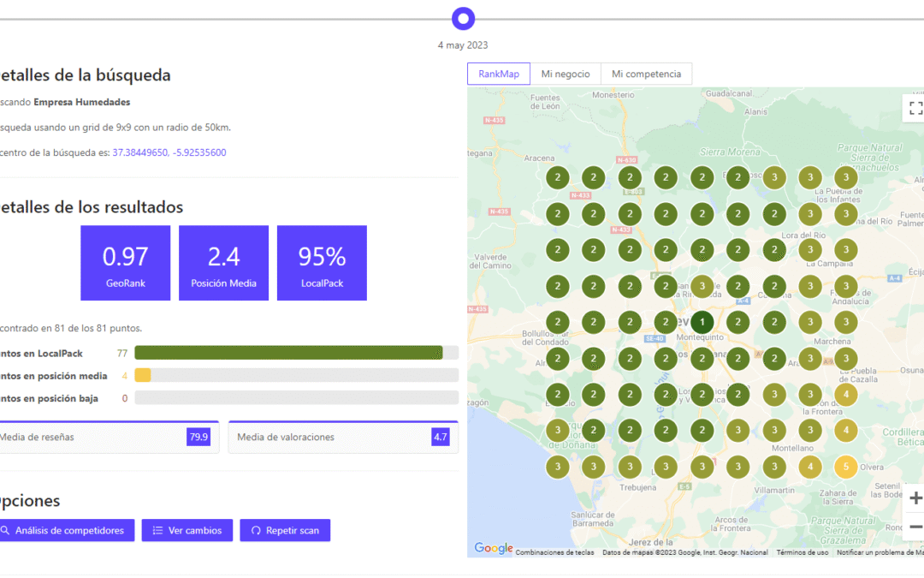Open the Mi negocio tab
The image size is (924, 578).
(566, 74)
